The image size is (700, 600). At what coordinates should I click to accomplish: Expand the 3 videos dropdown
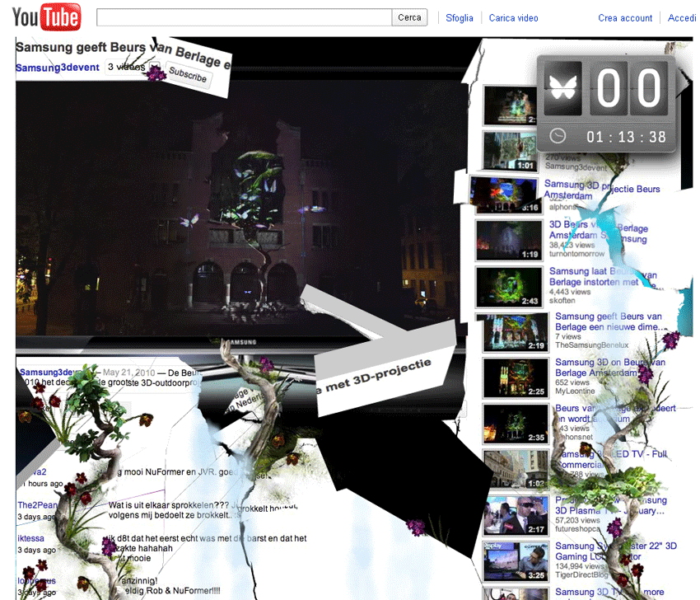coord(132,67)
